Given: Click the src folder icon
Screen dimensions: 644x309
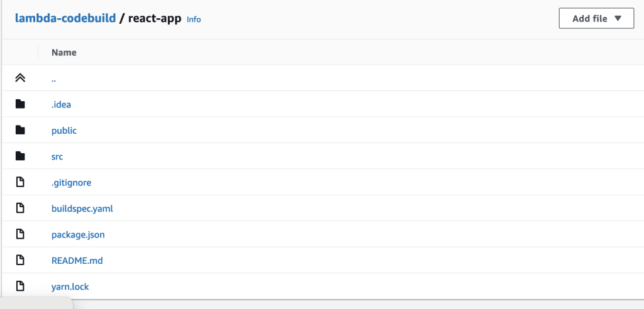Looking at the screenshot, I should pos(20,156).
